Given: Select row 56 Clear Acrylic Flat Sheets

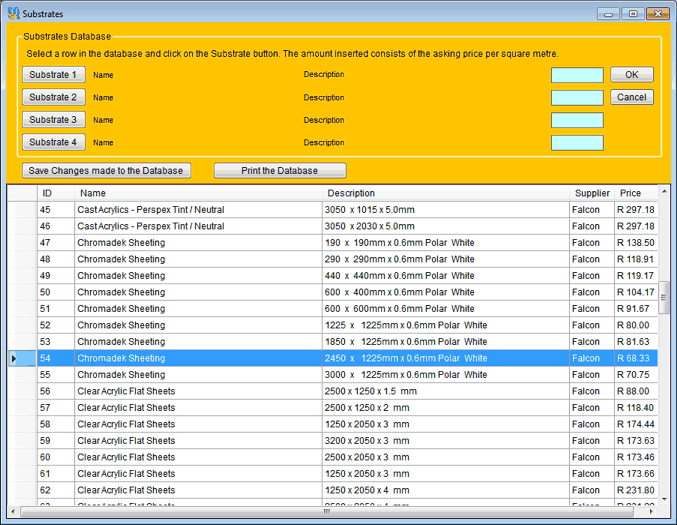Looking at the screenshot, I should [200, 391].
